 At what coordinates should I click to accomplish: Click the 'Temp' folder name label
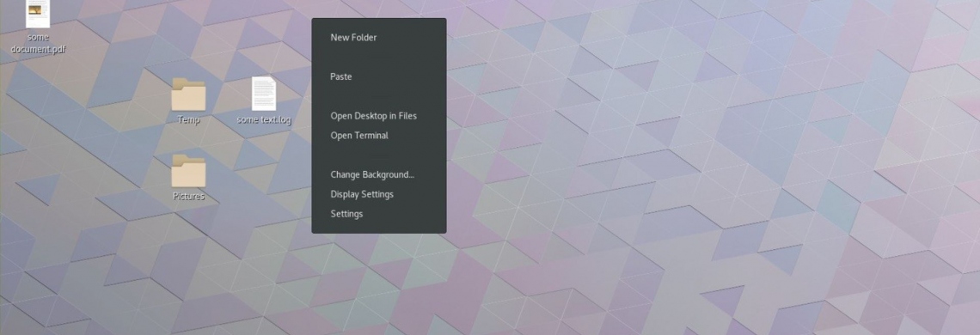(188, 119)
